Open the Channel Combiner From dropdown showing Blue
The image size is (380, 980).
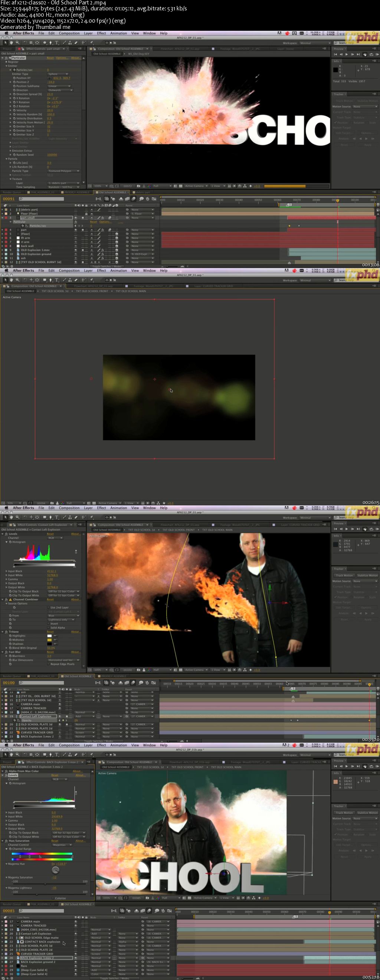pos(63,616)
